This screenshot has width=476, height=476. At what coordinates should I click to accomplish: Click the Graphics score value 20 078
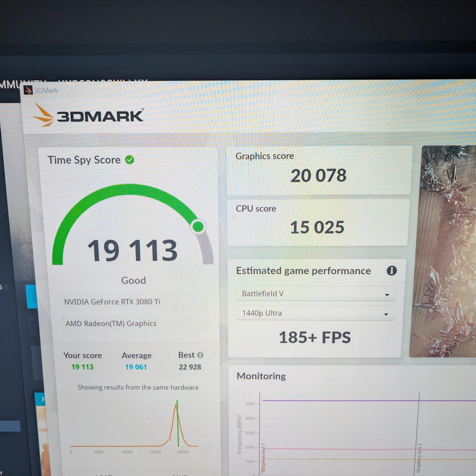click(318, 175)
